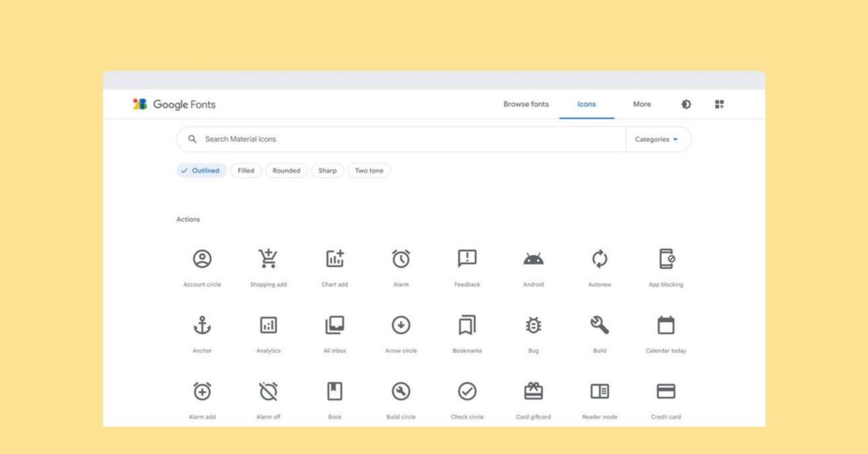
Task: Switch to the Browse fonts tab
Action: (526, 104)
